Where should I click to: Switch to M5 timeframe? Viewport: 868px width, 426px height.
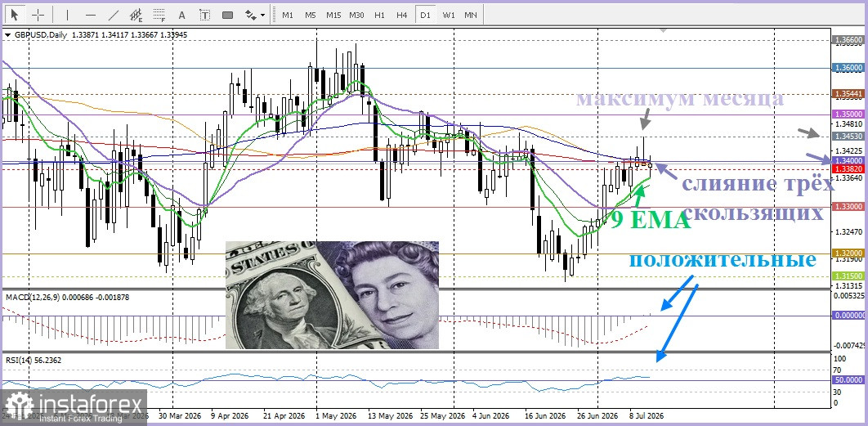310,15
